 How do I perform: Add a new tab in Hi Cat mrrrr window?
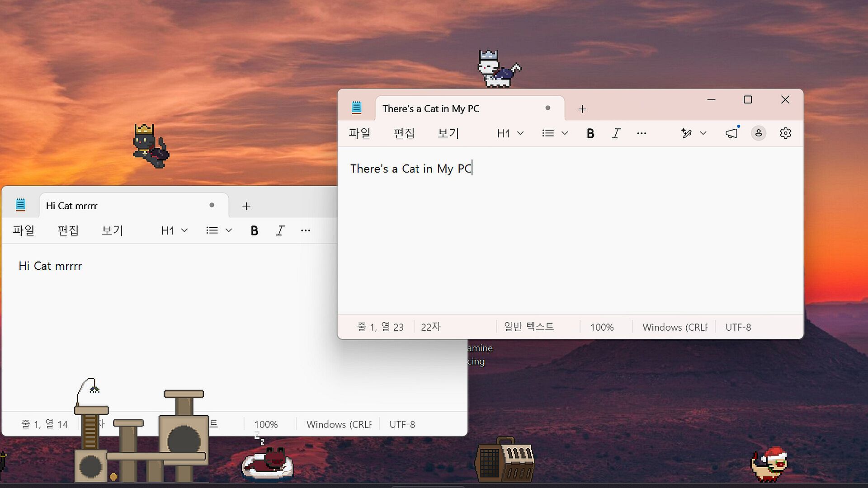[246, 206]
